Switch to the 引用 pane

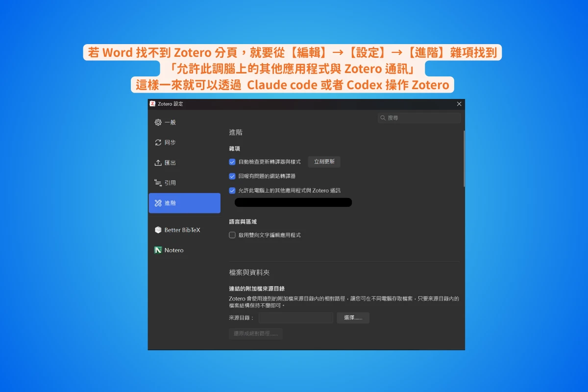[x=185, y=183]
